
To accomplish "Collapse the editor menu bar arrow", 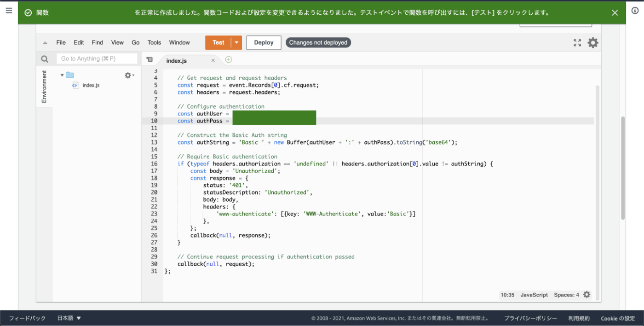I will click(x=45, y=43).
